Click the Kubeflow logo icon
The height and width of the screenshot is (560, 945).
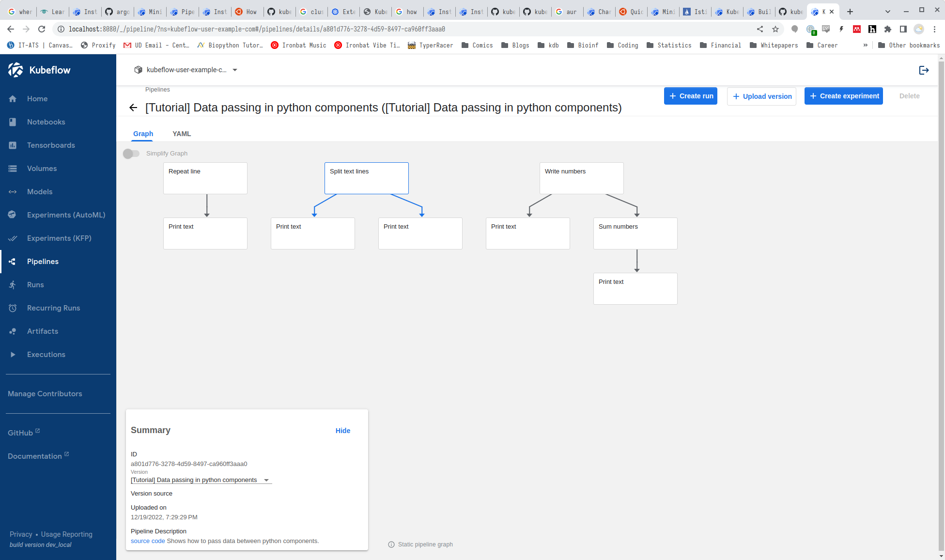pos(15,70)
